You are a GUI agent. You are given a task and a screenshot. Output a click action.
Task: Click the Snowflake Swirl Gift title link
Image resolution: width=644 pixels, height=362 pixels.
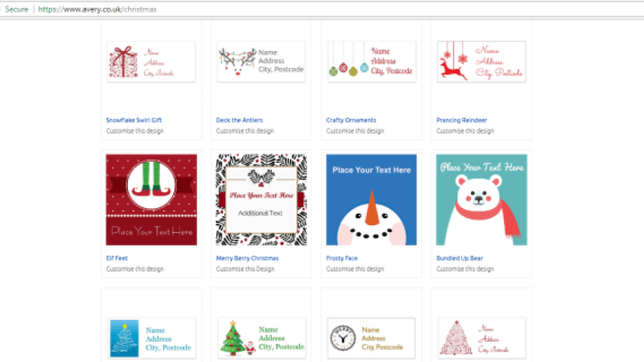(134, 120)
